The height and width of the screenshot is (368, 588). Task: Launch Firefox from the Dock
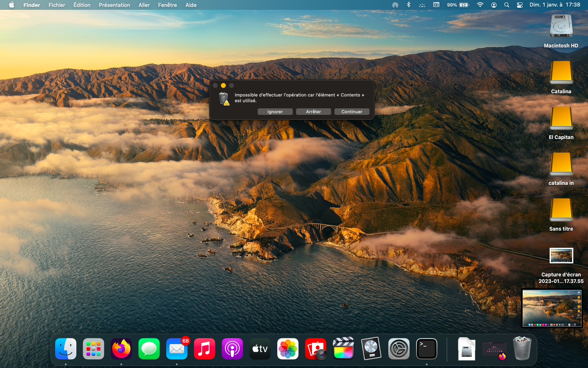click(121, 349)
